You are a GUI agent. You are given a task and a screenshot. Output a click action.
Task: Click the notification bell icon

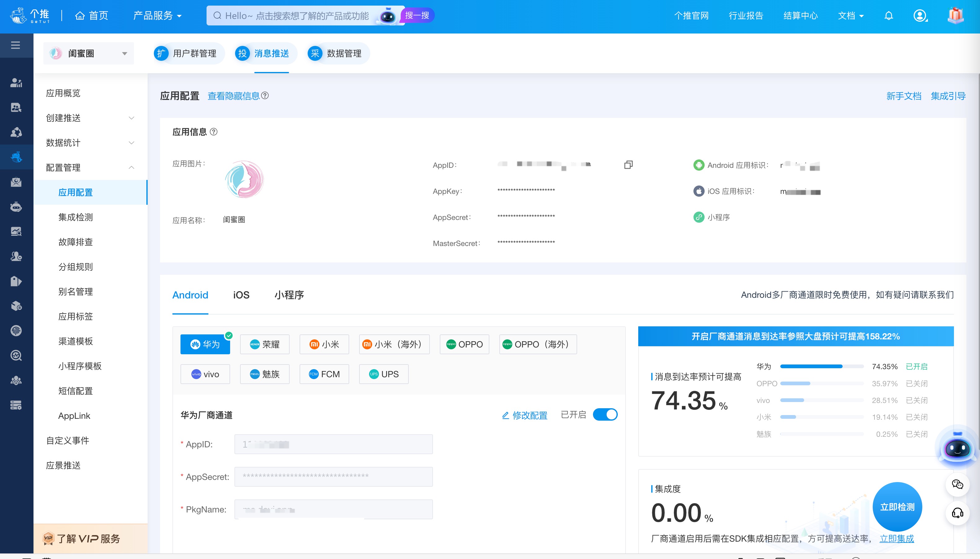889,16
